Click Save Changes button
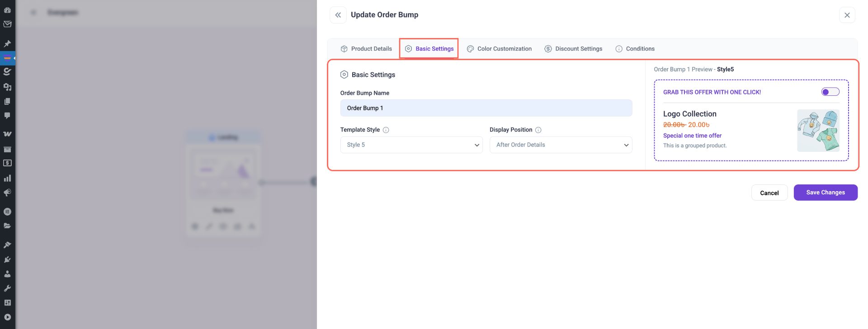Image resolution: width=868 pixels, height=329 pixels. tap(826, 193)
